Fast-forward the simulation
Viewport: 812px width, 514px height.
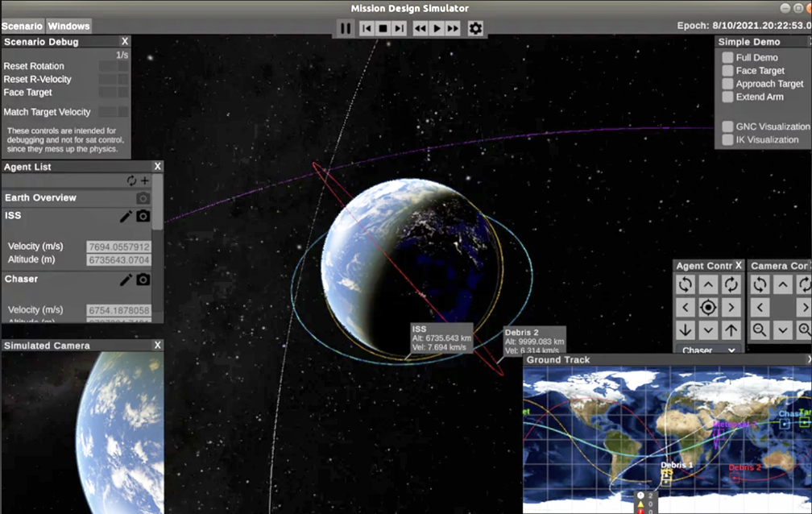coord(453,28)
